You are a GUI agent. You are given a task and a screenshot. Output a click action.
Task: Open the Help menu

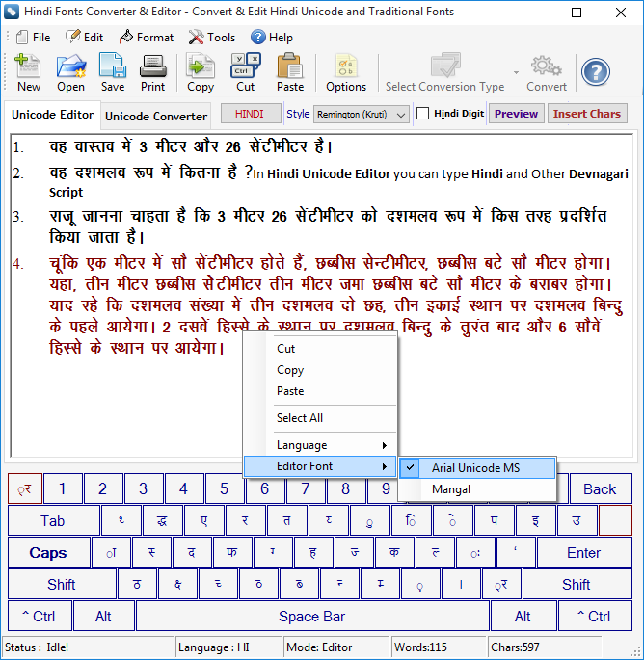[x=272, y=38]
